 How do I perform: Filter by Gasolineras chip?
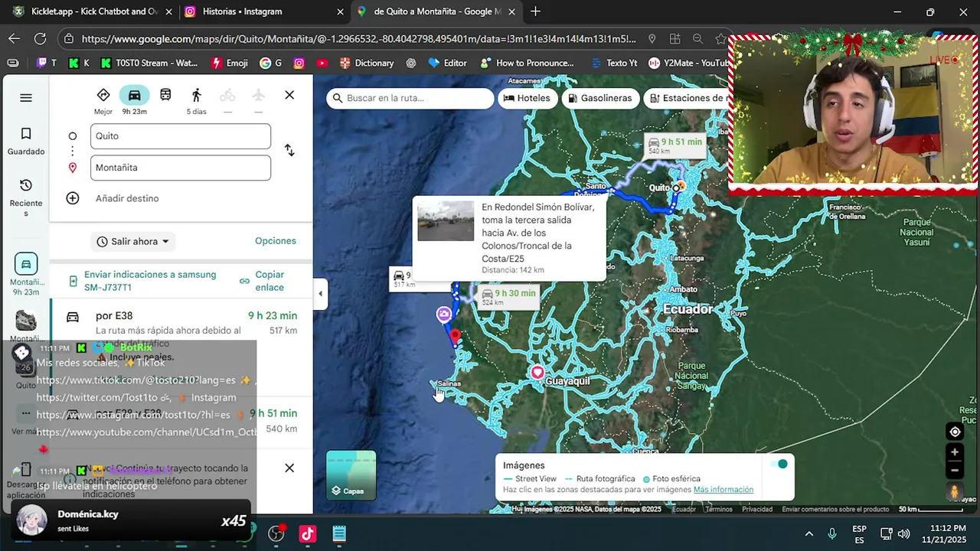coord(601,98)
